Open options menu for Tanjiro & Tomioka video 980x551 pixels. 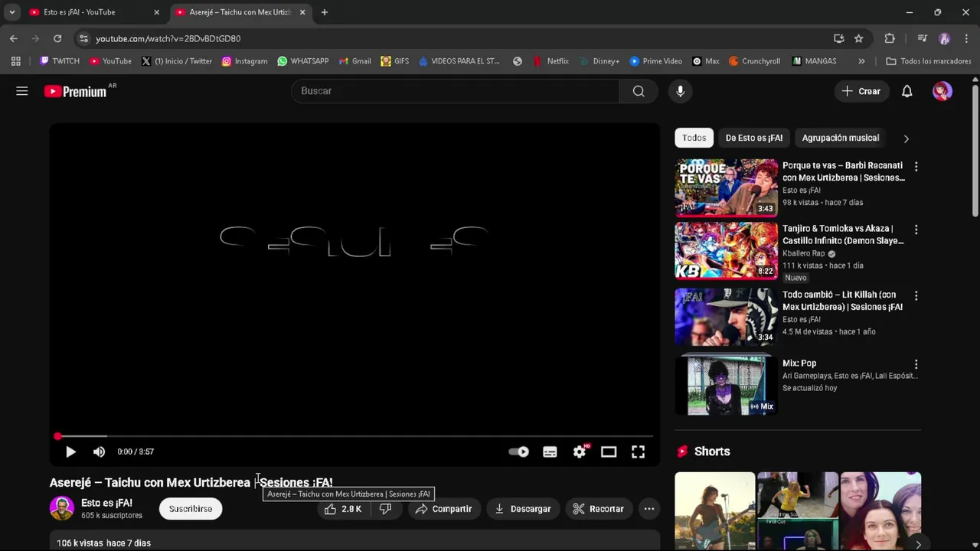pos(916,230)
